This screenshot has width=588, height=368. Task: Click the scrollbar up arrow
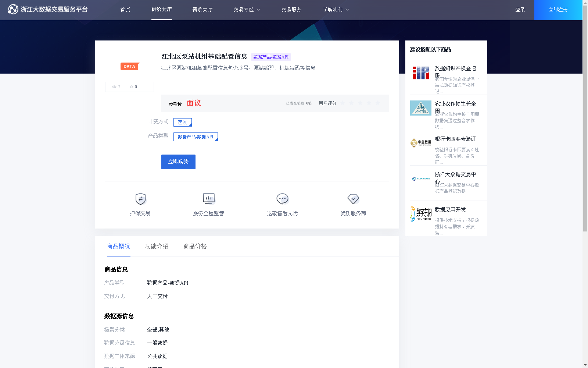tap(585, 2)
